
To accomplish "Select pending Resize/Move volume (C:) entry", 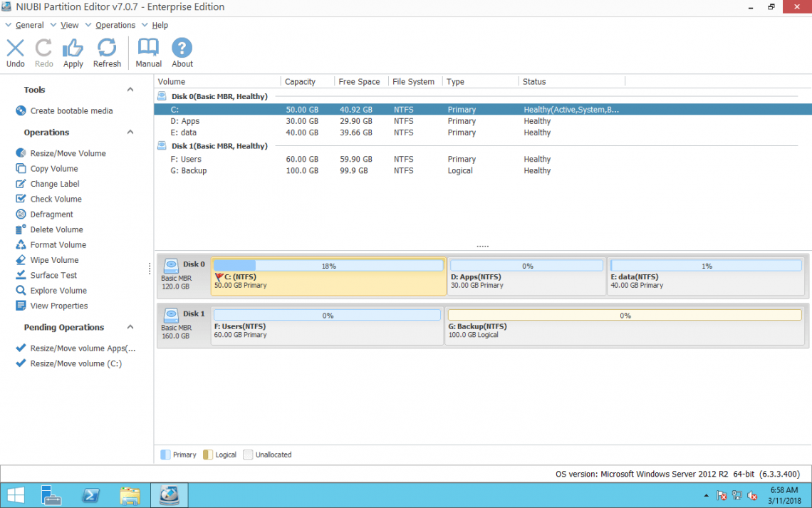I will click(76, 364).
